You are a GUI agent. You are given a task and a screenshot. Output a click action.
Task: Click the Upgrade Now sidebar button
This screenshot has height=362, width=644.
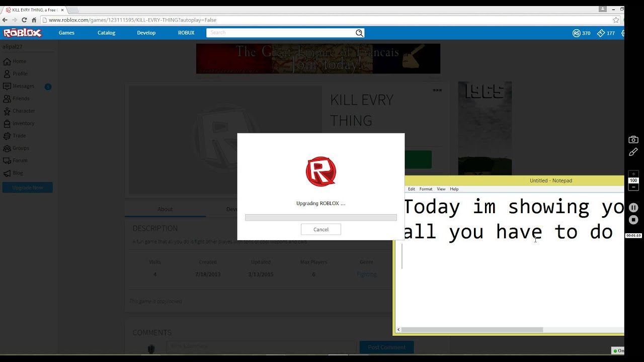(28, 188)
